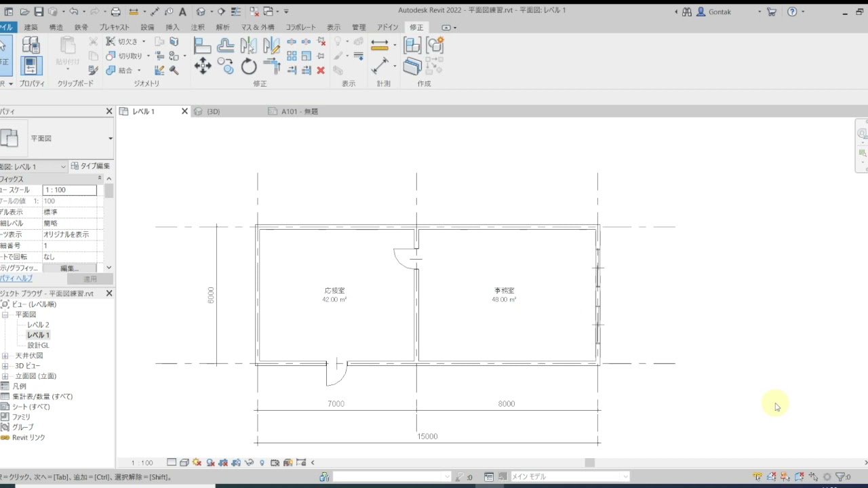
Task: Select the Array tool
Action: 292,56
